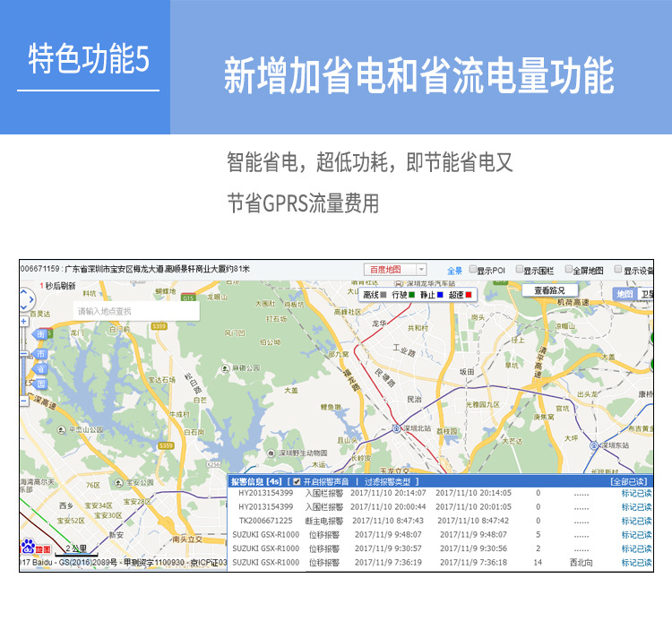Toggle the 显示围栏 checkbox

[520, 270]
